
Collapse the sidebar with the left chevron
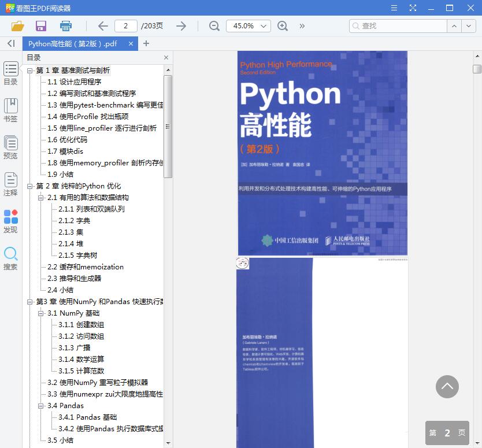[x=11, y=43]
